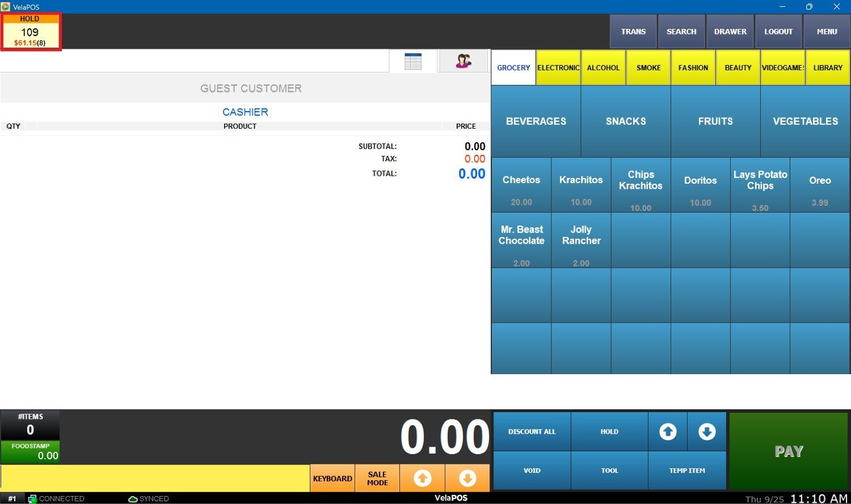The height and width of the screenshot is (504, 851).
Task: Toggle the on-screen KEYBOARD
Action: point(332,478)
